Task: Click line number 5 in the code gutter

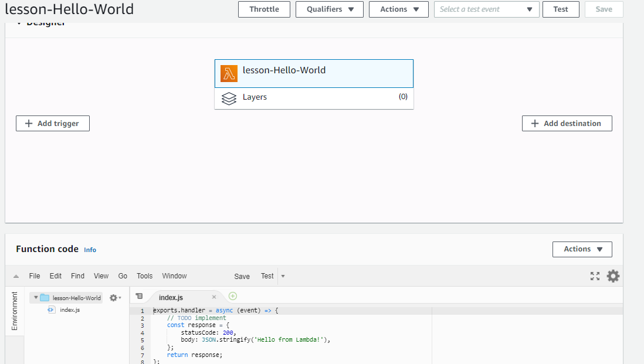Action: coord(142,340)
